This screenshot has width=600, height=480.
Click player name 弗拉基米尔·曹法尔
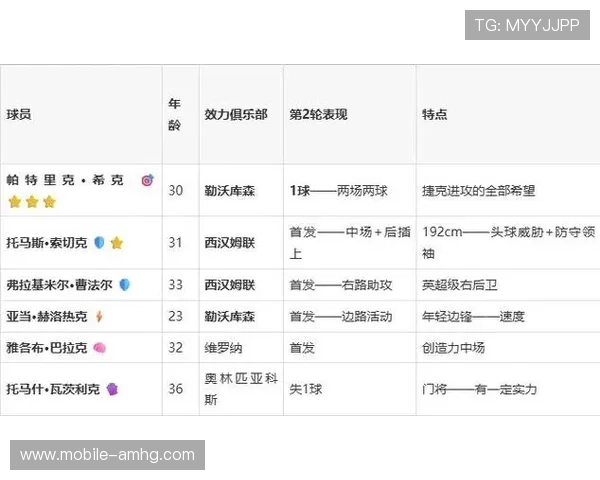(59, 285)
